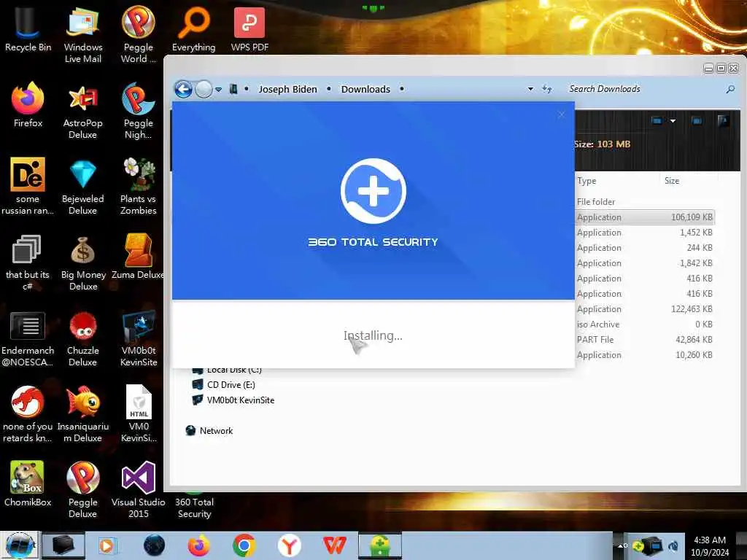Screen dimensions: 747x560
Task: Launch Insaniquarium Deluxe desktop icon
Action: (x=83, y=414)
